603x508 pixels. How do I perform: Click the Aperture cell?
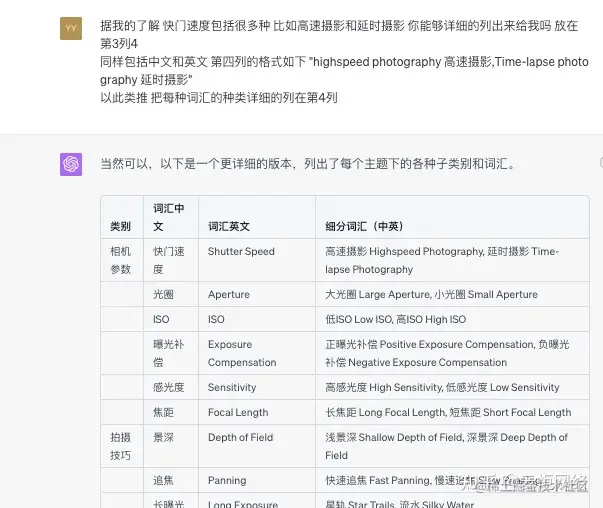pos(257,294)
